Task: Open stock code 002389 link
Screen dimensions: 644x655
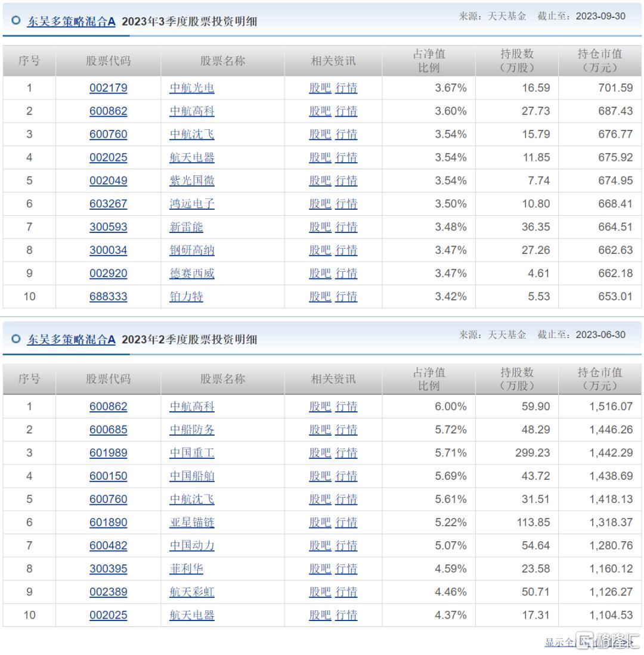Action: click(x=109, y=592)
